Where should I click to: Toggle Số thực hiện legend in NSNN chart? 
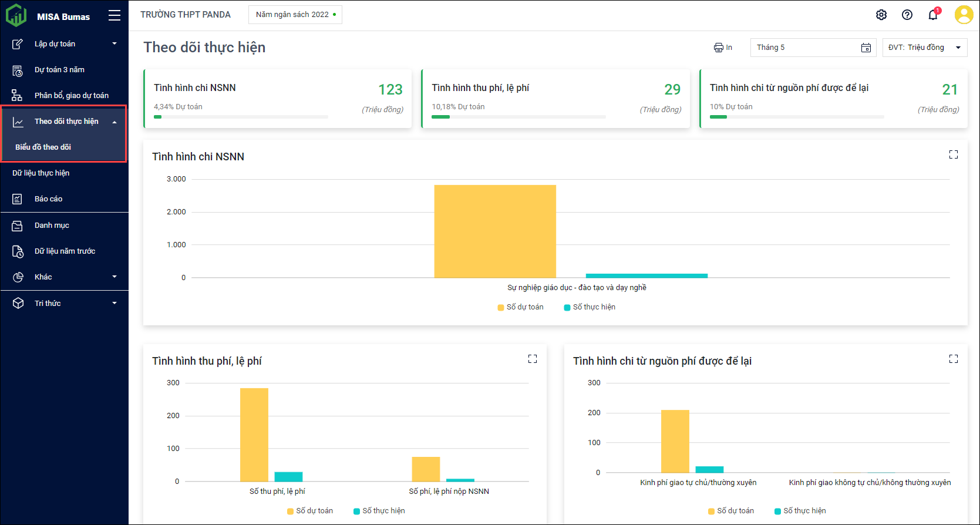pos(590,307)
